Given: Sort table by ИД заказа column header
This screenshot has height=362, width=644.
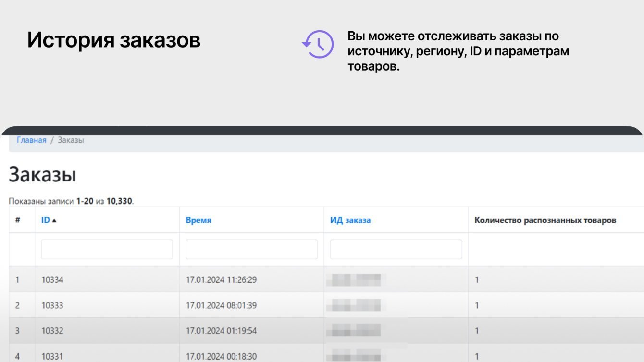Looking at the screenshot, I should (350, 220).
